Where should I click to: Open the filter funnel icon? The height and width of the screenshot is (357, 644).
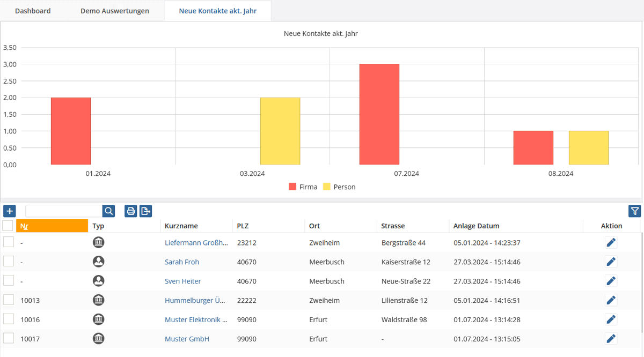pos(634,211)
